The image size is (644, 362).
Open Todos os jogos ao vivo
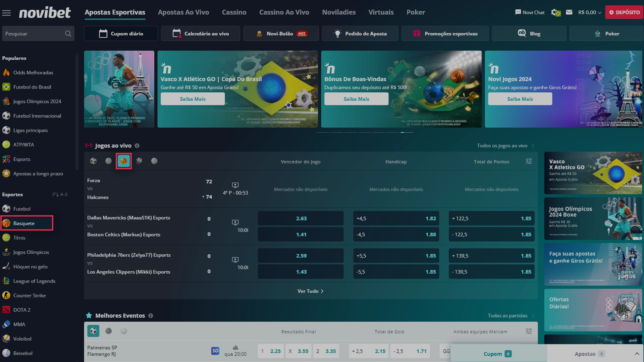coord(505,145)
